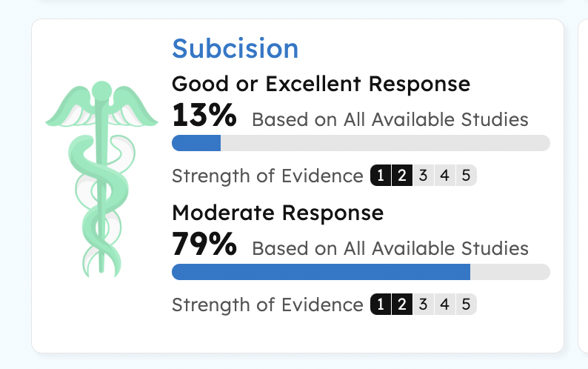Select evidence level 1 under Good Response
The image size is (588, 369).
381,176
